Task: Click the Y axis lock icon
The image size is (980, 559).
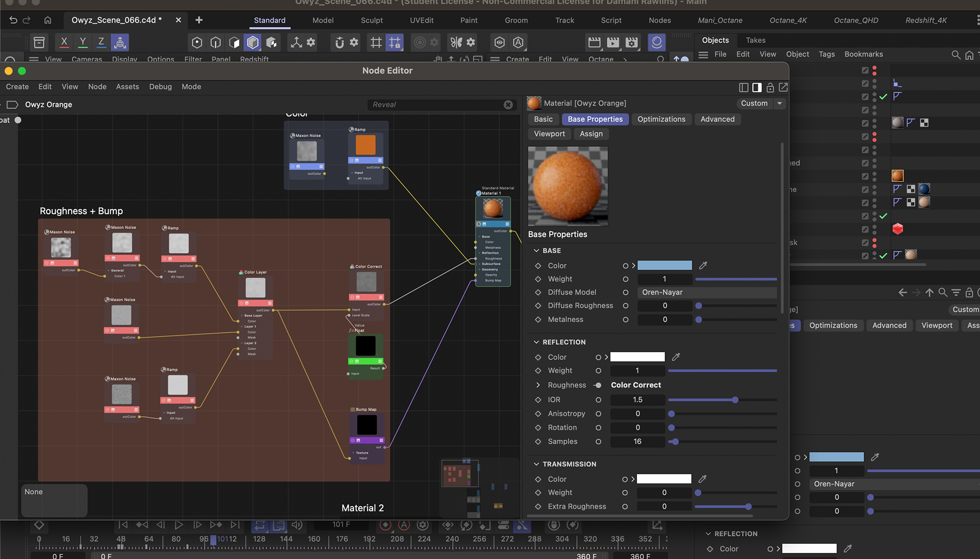Action: (x=82, y=42)
